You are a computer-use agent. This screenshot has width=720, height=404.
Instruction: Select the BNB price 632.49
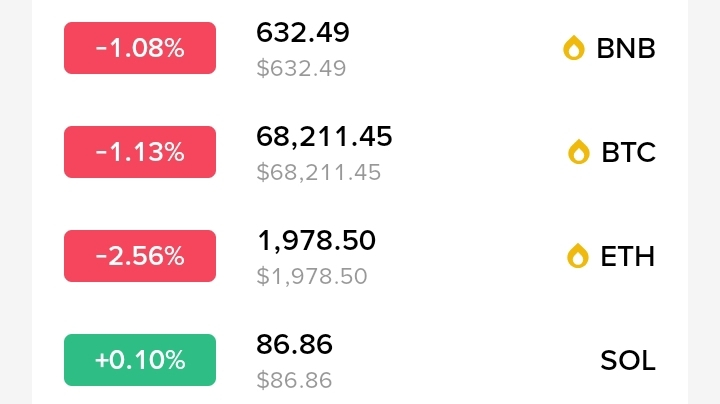(303, 33)
